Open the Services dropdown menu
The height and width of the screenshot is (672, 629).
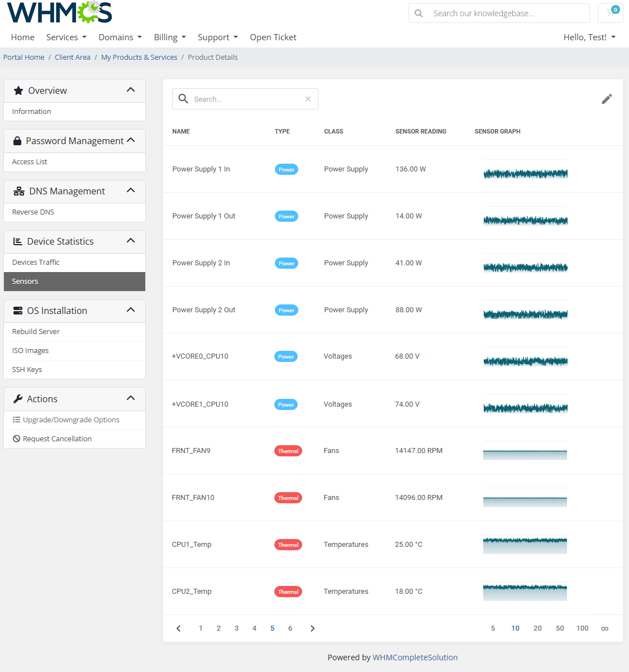66,37
